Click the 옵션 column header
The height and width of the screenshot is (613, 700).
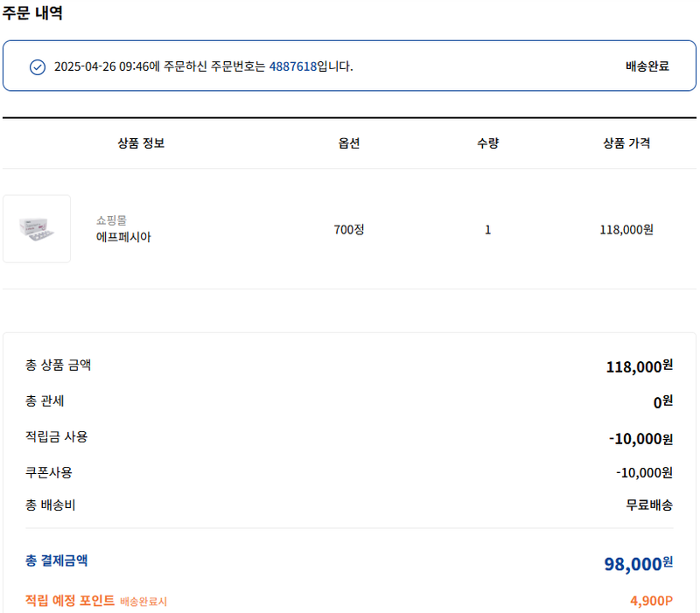[349, 143]
